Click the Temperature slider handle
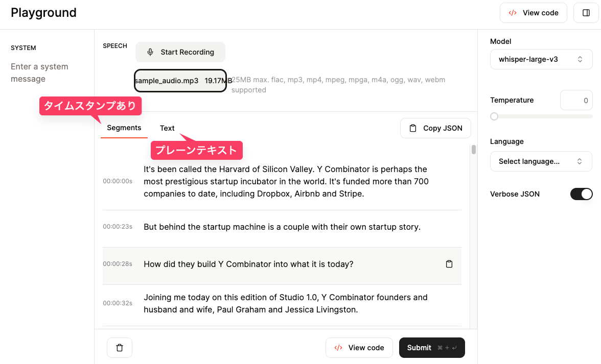 pos(494,116)
